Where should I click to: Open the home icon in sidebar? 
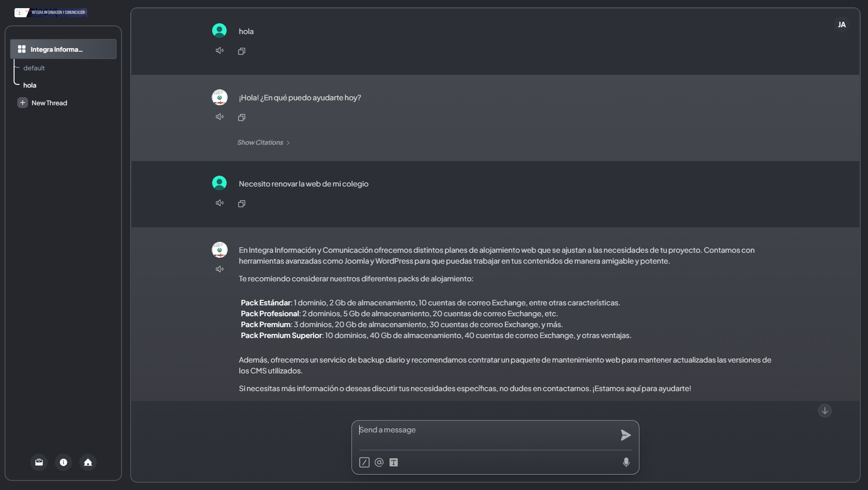[x=88, y=462]
